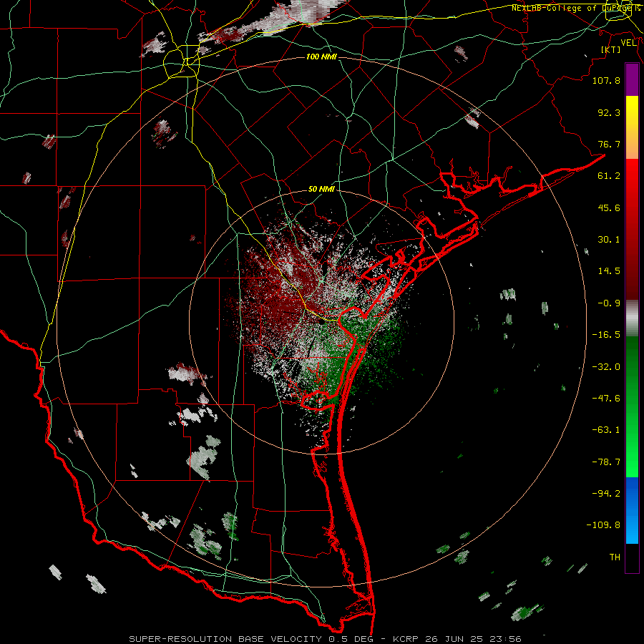Click the -78.7 velocity scale value
Image resolution: width=644 pixels, height=644 pixels.
[x=606, y=462]
